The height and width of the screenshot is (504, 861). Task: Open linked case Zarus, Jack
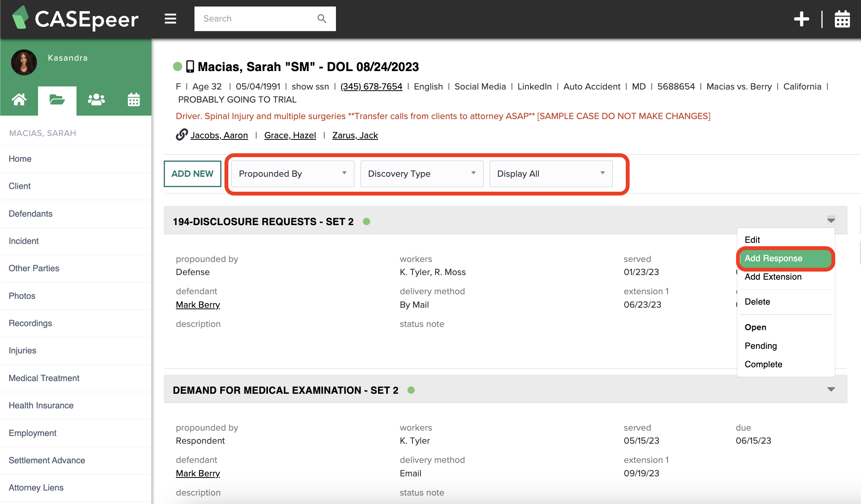click(355, 135)
